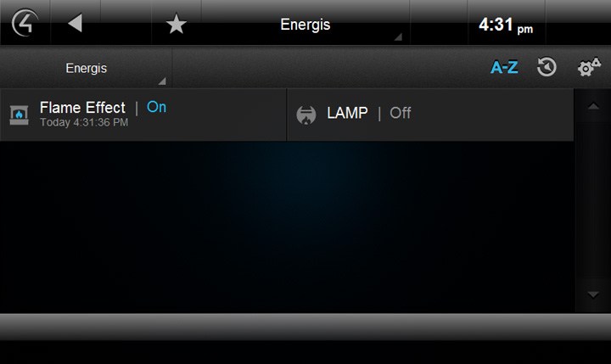Viewport: 611px width, 364px height.
Task: Toggle the Flame Effect On state
Action: pyautogui.click(x=156, y=107)
